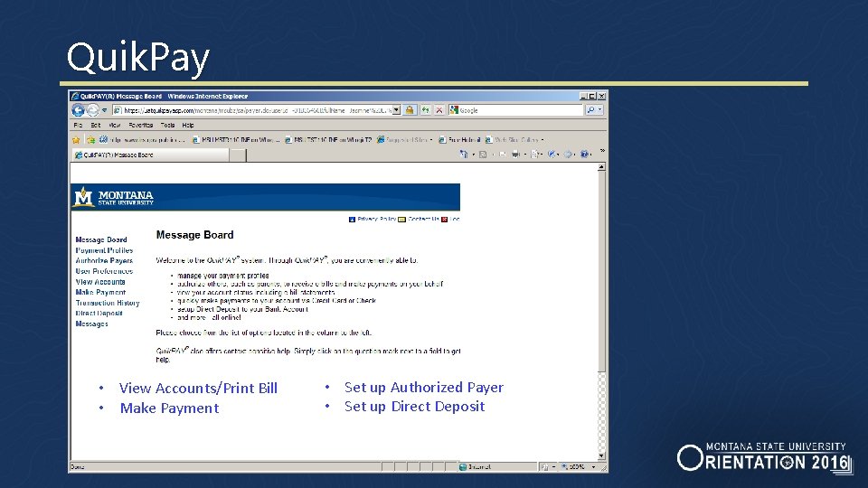Screen dimensions: 868x488
Task: Click the magnifier search button
Action: tap(590, 110)
